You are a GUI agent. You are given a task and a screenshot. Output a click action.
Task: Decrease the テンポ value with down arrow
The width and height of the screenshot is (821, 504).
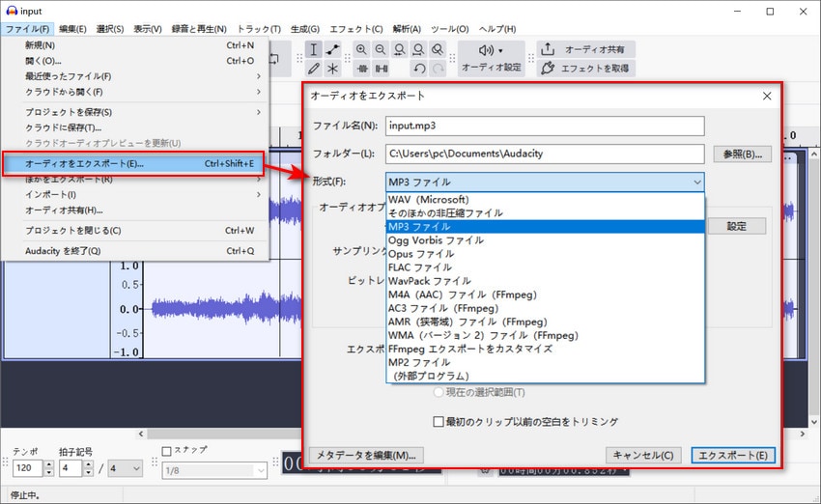pos(48,472)
